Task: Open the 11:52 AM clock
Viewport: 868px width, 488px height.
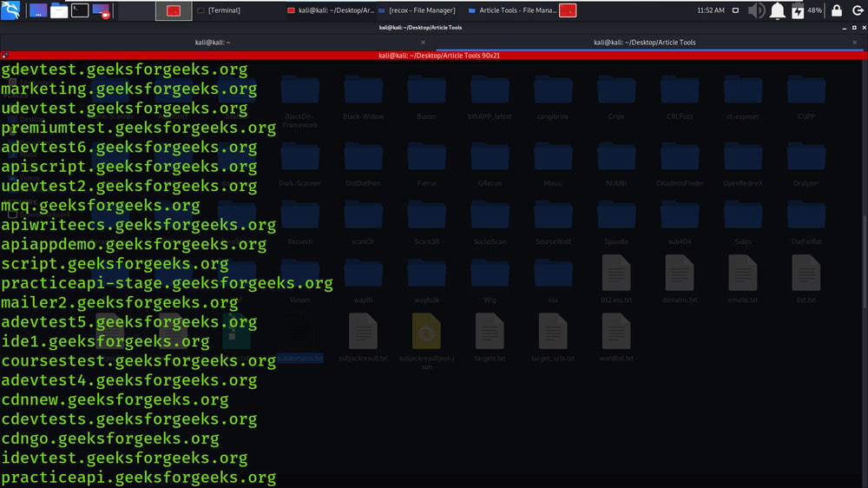Action: [x=711, y=10]
